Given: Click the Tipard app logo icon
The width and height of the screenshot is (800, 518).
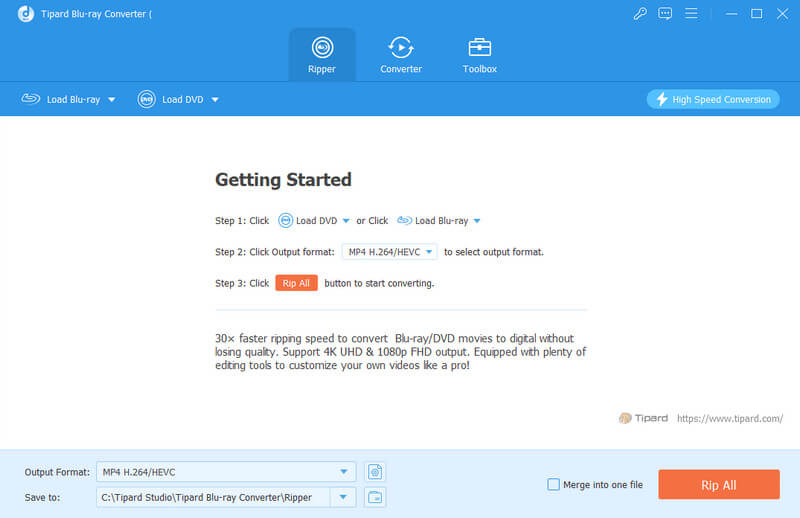Looking at the screenshot, I should coord(26,14).
